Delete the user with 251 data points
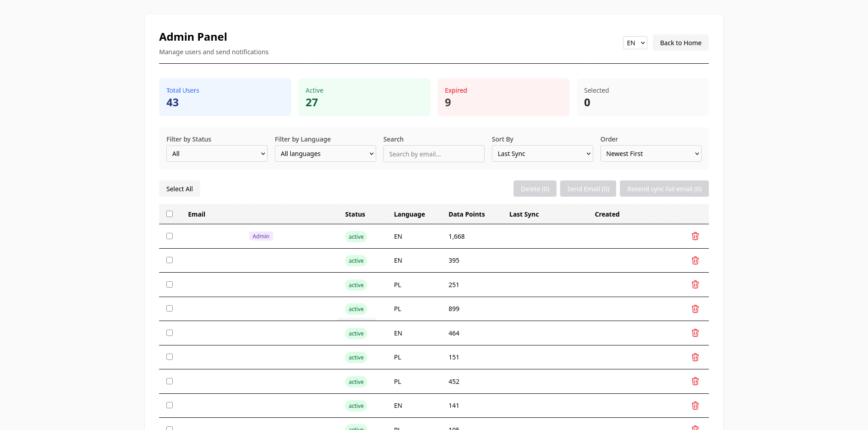 695,284
